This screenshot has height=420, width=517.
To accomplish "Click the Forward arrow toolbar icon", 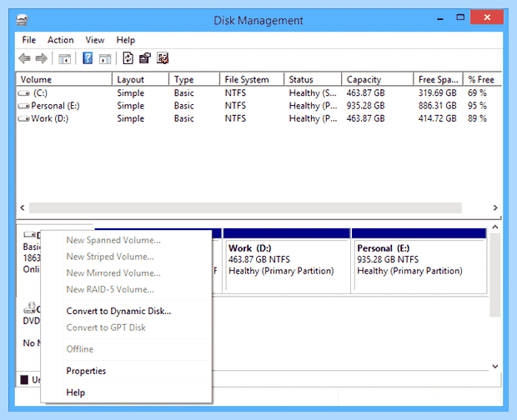I will coord(41,58).
